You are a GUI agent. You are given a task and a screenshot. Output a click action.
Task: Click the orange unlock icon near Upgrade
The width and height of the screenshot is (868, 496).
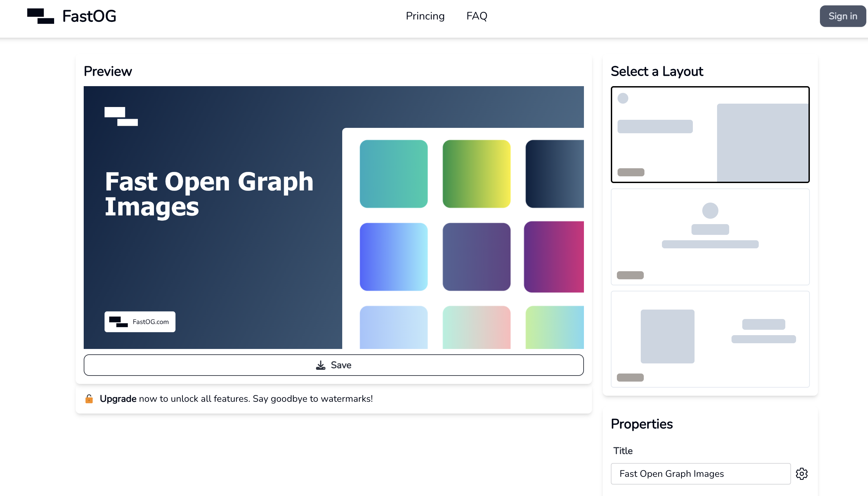[89, 398]
